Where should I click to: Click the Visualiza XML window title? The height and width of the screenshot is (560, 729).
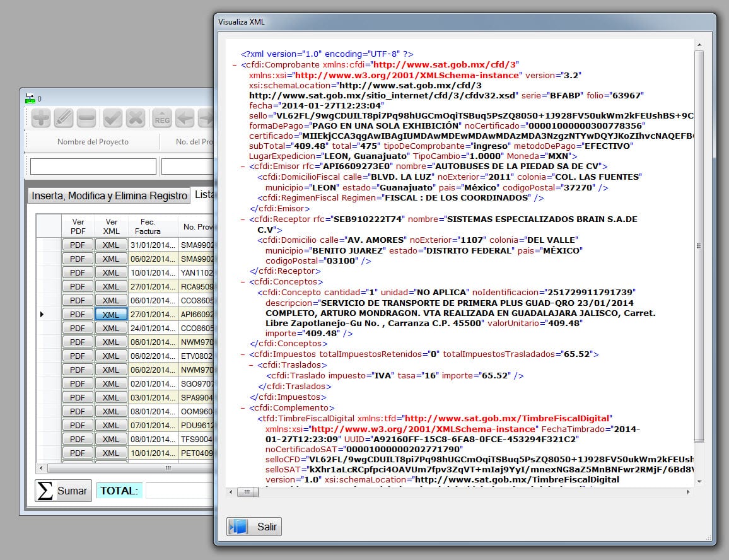coord(242,22)
